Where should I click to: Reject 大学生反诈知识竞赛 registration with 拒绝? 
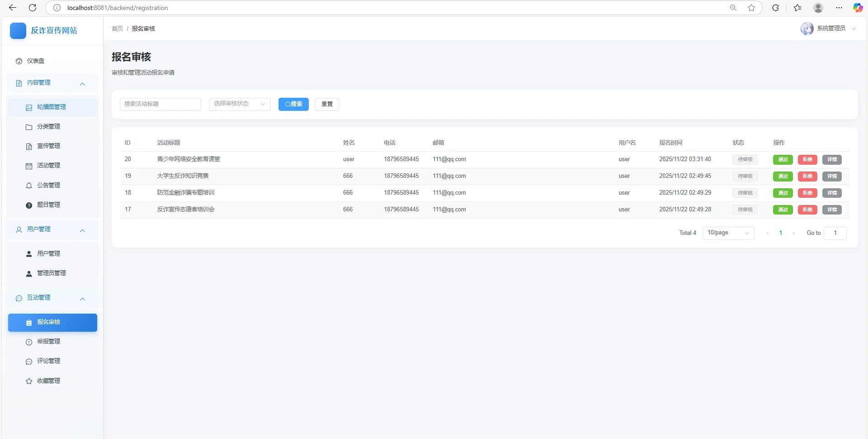coord(807,176)
